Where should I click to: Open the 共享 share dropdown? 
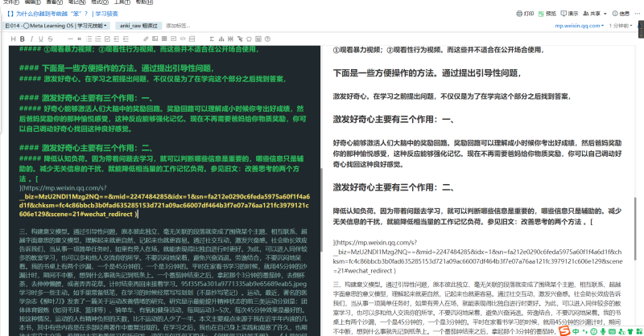point(595,14)
